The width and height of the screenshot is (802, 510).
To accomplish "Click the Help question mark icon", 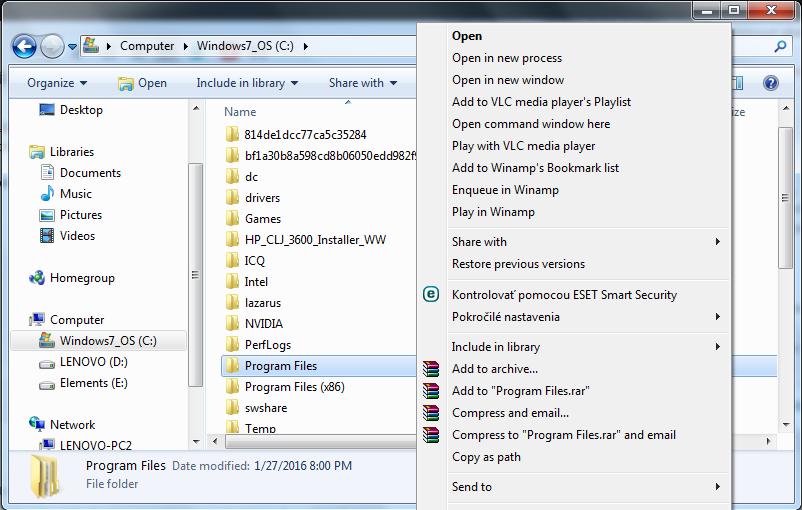I will click(770, 83).
